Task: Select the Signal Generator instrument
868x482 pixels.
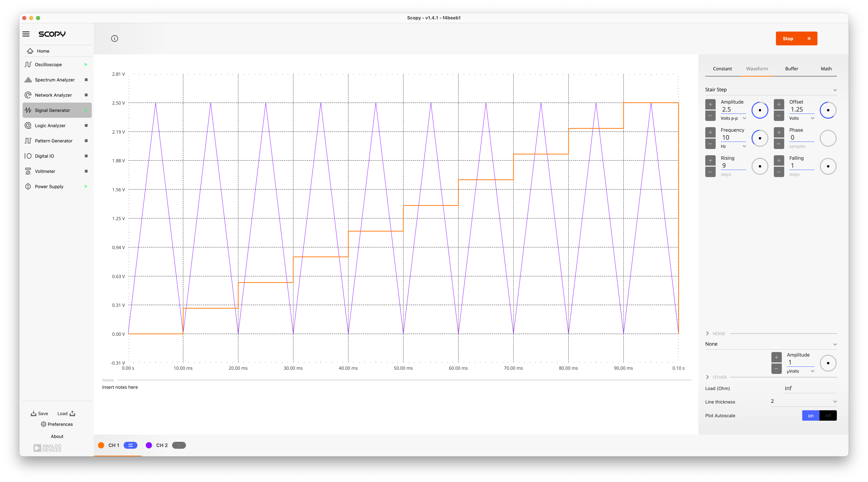Action: click(57, 110)
